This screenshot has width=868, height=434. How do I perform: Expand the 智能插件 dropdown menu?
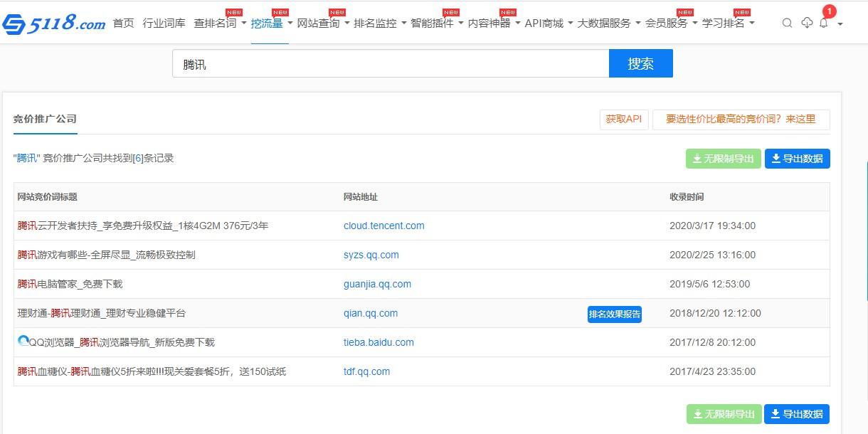click(x=438, y=23)
